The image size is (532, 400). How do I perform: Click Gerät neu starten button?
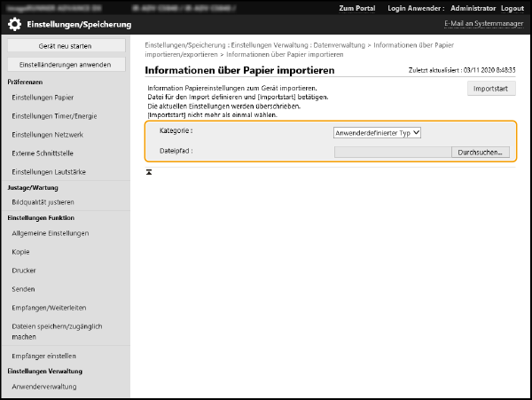65,45
